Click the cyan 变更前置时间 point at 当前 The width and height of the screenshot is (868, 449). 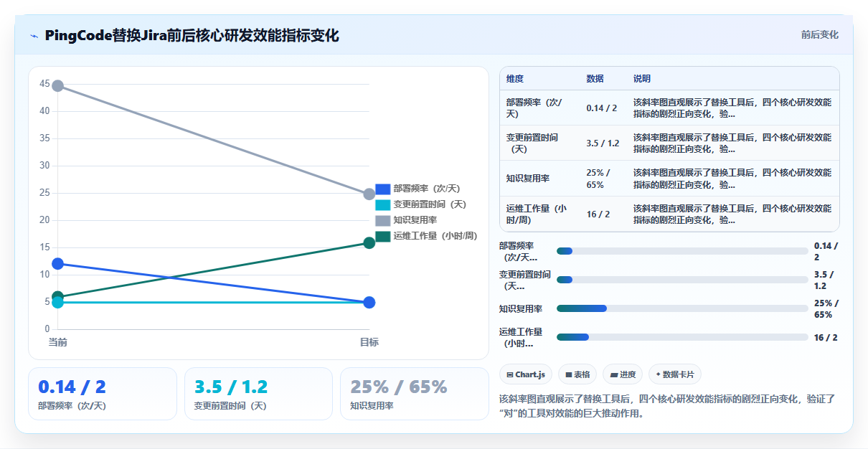point(58,303)
